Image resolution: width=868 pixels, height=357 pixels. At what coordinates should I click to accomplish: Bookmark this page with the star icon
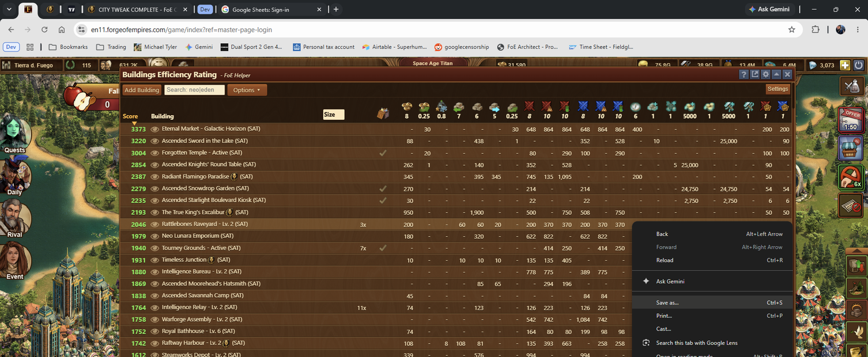[x=792, y=30]
